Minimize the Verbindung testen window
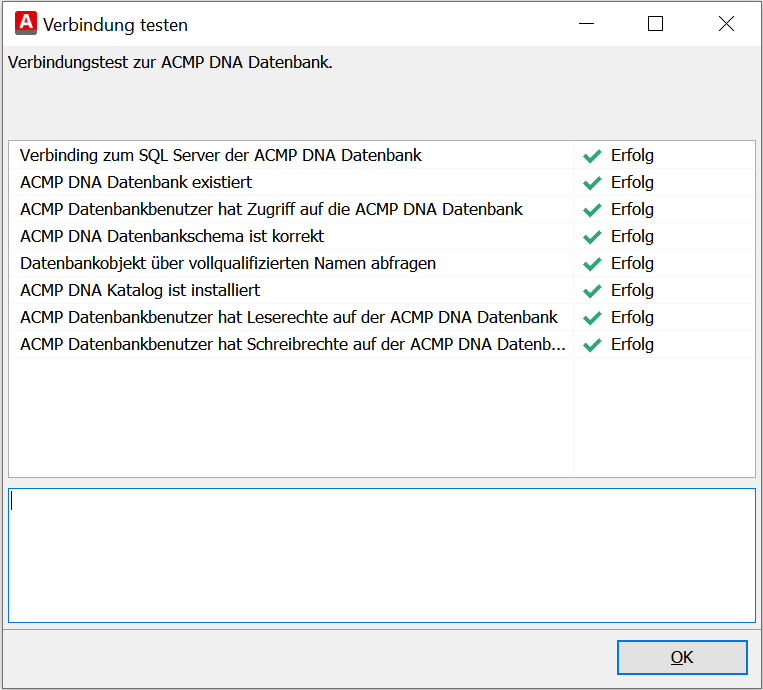This screenshot has height=690, width=763. click(x=586, y=23)
